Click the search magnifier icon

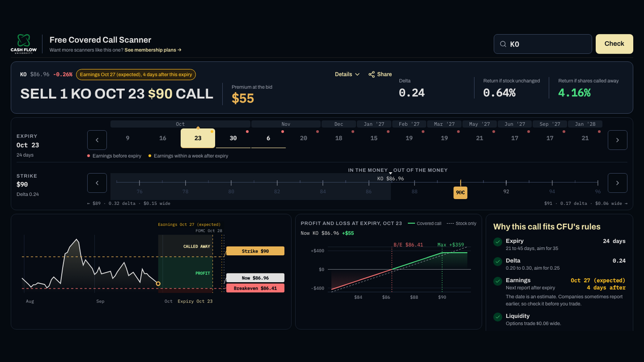pyautogui.click(x=503, y=45)
